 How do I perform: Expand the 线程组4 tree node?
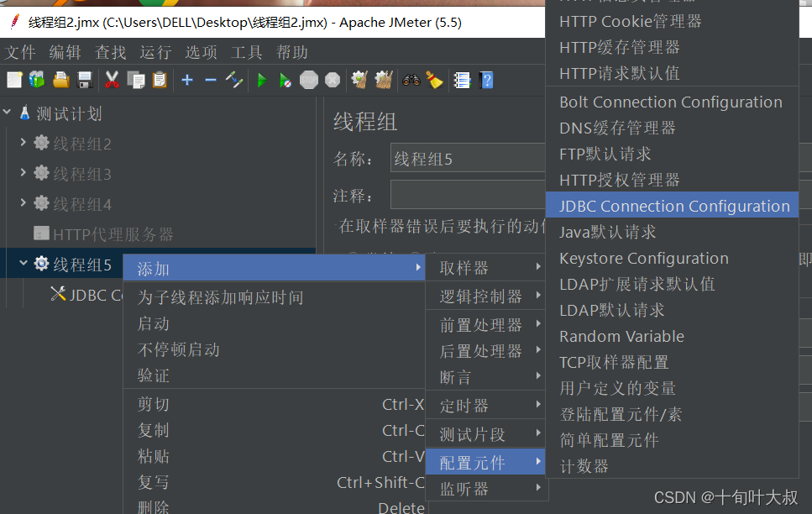[23, 202]
